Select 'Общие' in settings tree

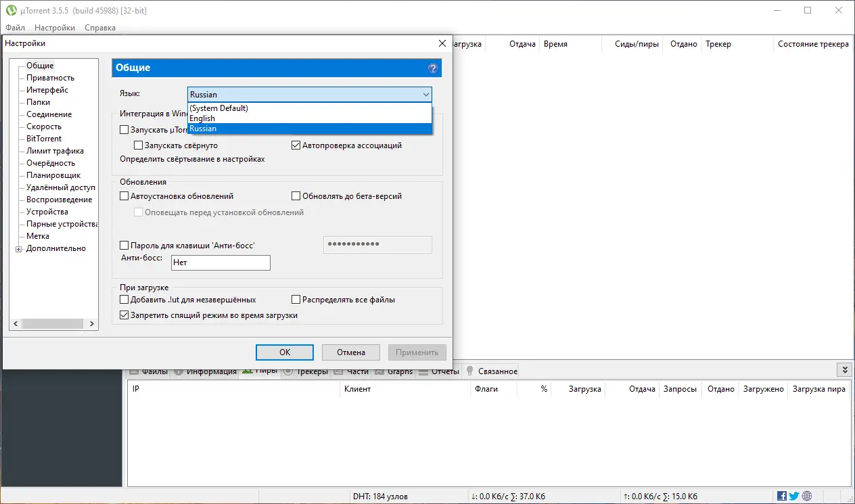coord(40,66)
